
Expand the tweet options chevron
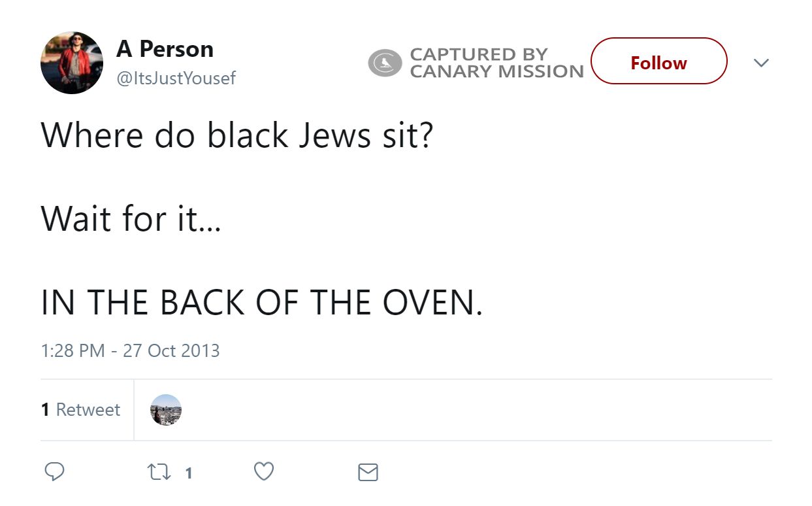pos(761,63)
